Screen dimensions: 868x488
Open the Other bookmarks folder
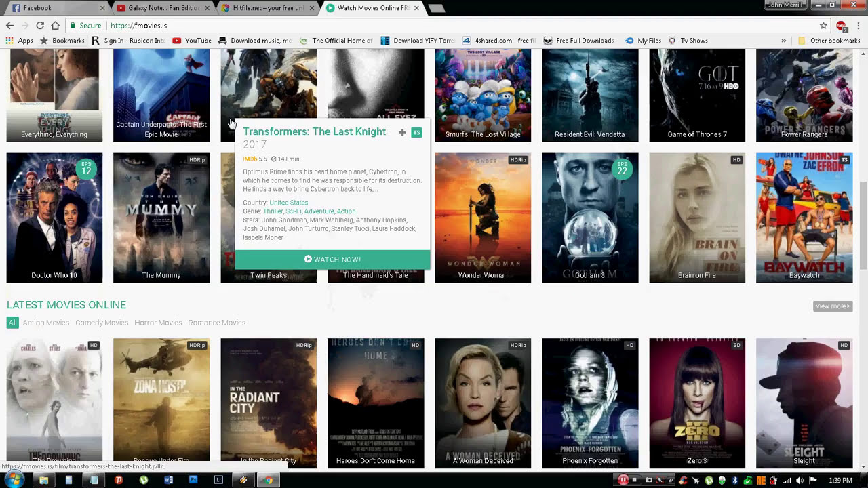[x=829, y=41]
